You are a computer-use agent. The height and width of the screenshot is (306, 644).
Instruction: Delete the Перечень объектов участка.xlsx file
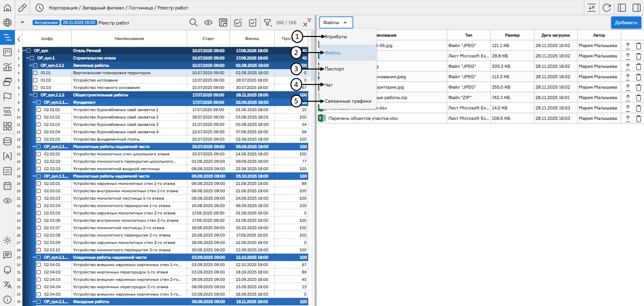[638, 119]
